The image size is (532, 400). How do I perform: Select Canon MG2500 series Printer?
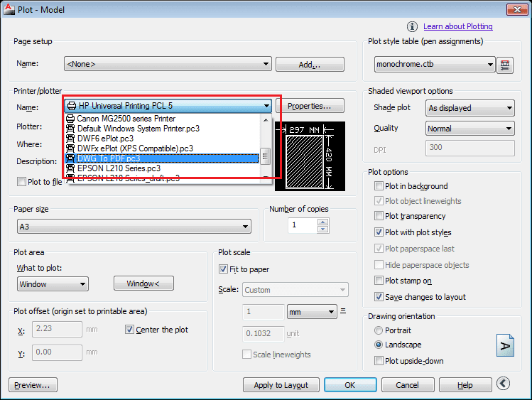[162, 119]
